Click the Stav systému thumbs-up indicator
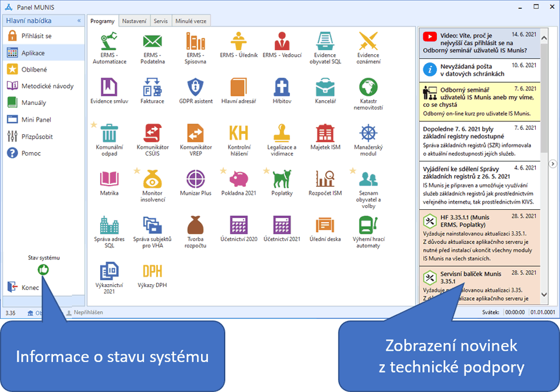 [44, 270]
